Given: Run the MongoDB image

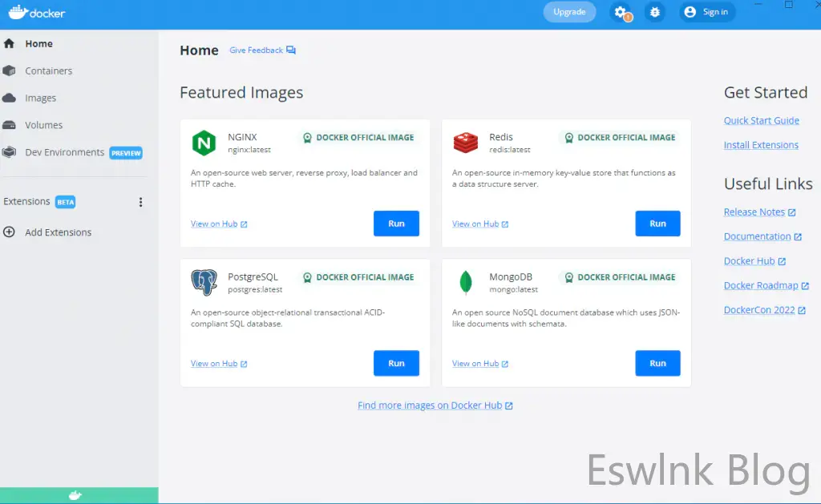Looking at the screenshot, I should (657, 363).
